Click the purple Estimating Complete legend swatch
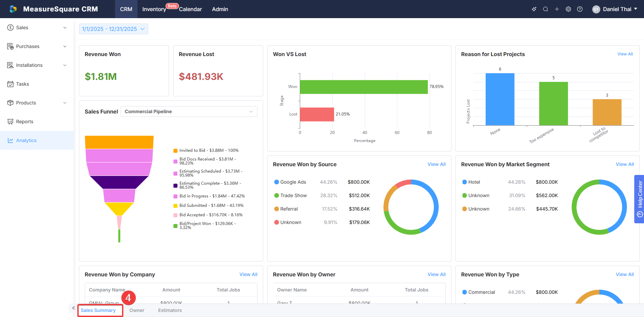 click(x=175, y=186)
